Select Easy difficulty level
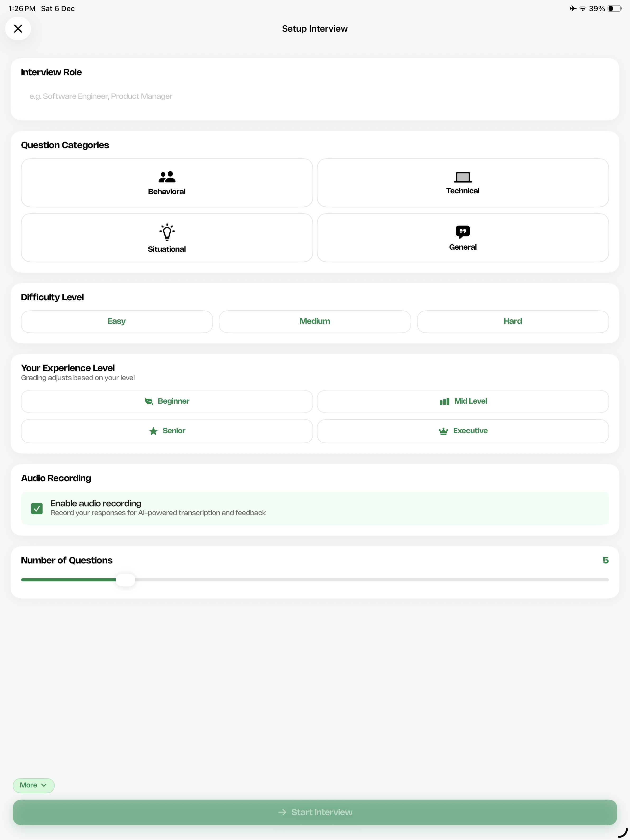630x840 pixels. pos(117,321)
